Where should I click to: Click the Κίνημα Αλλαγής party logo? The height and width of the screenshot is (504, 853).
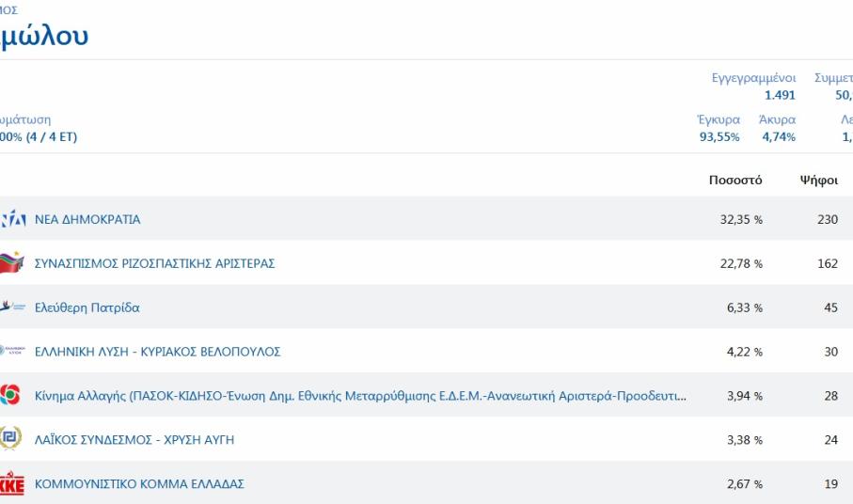pos(10,396)
